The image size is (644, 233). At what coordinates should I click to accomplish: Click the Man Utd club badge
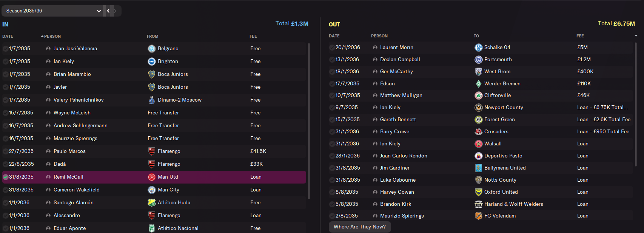[152, 177]
